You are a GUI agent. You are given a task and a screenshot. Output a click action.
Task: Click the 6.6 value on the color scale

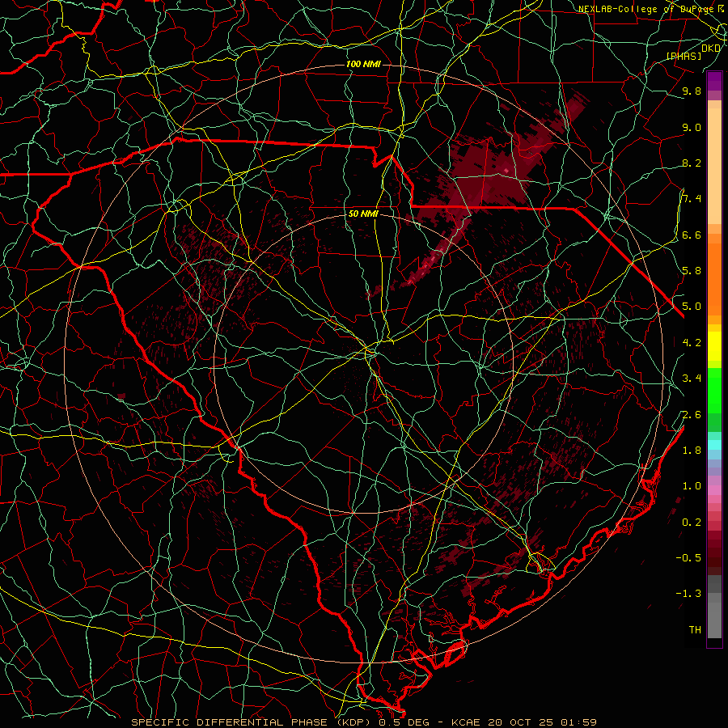(x=692, y=235)
